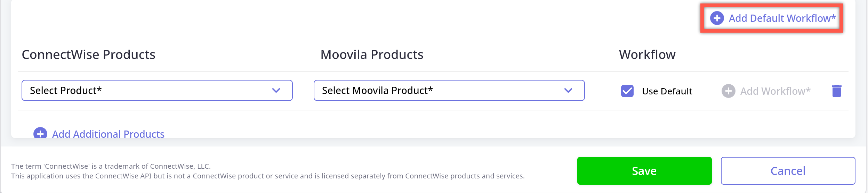The height and width of the screenshot is (193, 868).
Task: Save the product mapping settings
Action: pos(644,171)
